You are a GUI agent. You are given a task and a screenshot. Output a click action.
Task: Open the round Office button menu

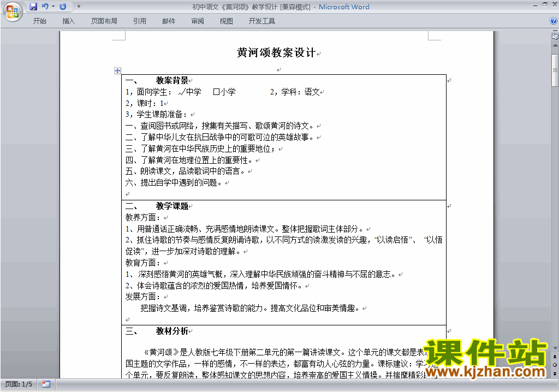point(13,11)
